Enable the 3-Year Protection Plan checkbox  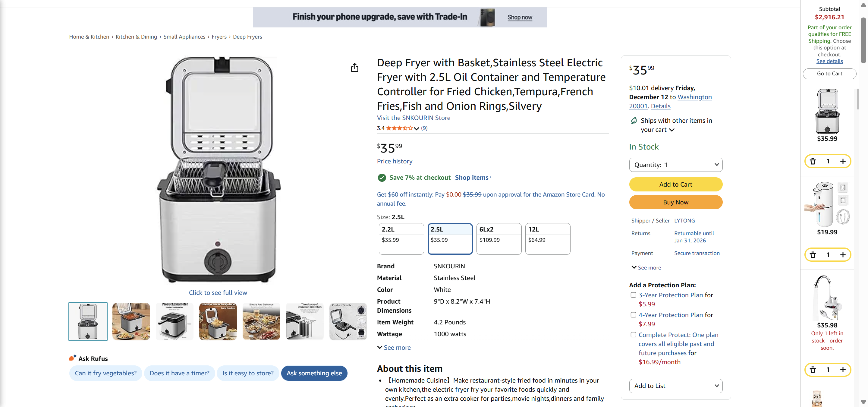point(633,295)
